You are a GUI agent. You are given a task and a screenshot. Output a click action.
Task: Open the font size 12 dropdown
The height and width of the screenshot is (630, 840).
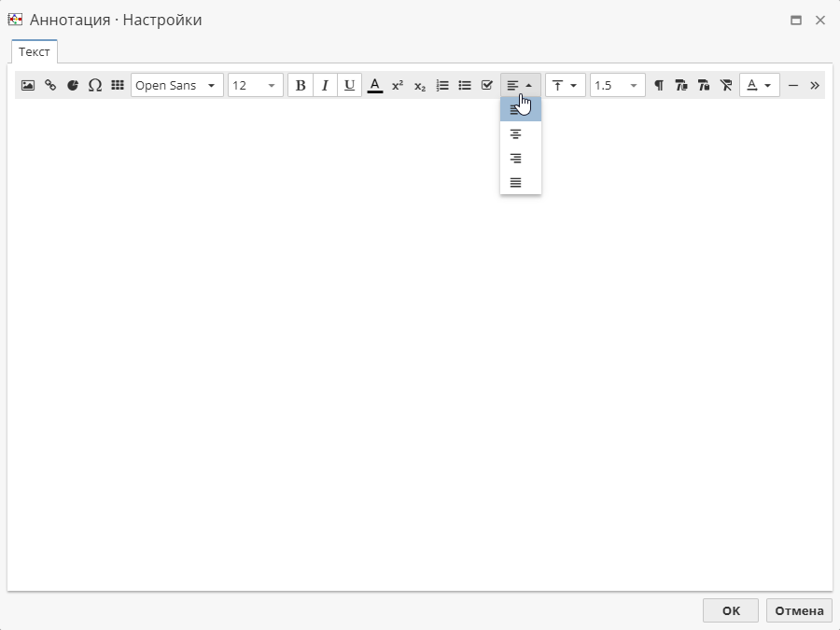255,85
